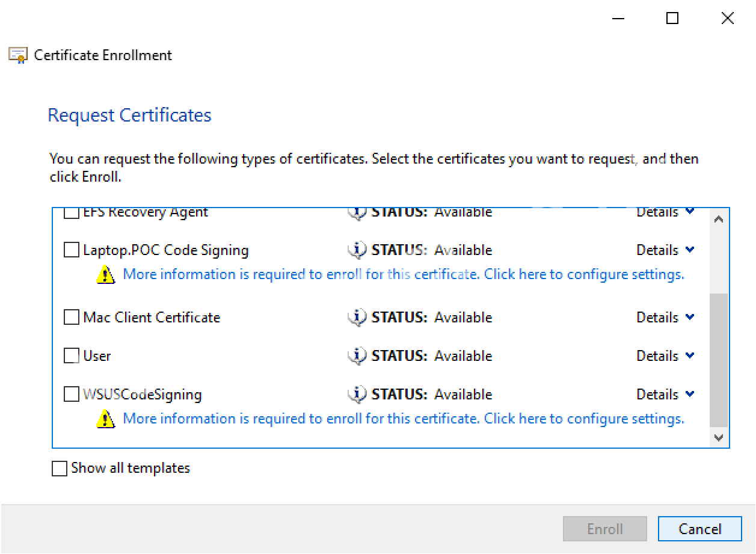Open configure settings link under Laptop.POC Code Signing

coord(403,274)
